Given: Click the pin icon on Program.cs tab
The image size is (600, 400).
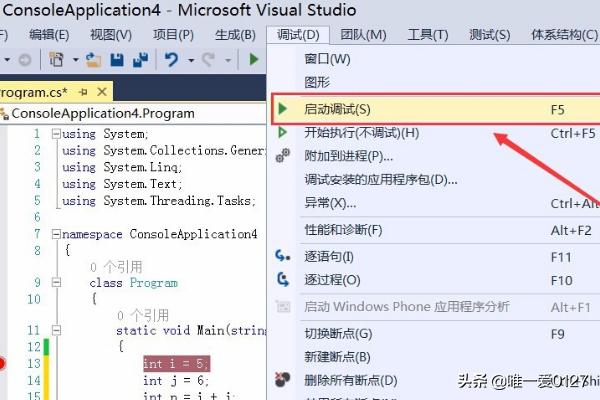Looking at the screenshot, I should pyautogui.click(x=83, y=92).
